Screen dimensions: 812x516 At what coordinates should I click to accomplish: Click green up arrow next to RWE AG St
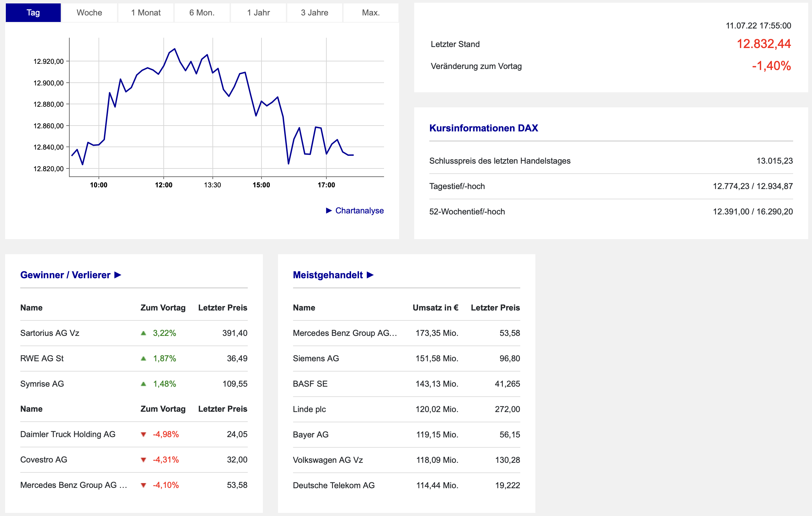pyautogui.click(x=143, y=359)
